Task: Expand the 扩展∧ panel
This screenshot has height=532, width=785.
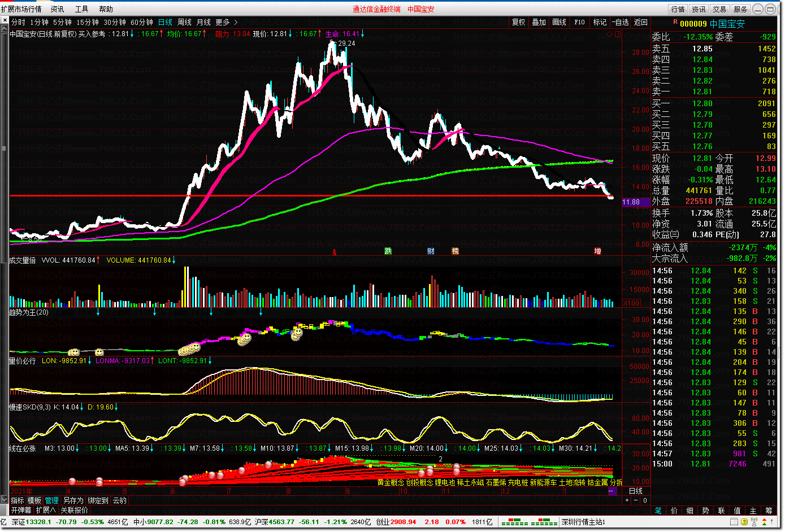Action: tap(46, 510)
